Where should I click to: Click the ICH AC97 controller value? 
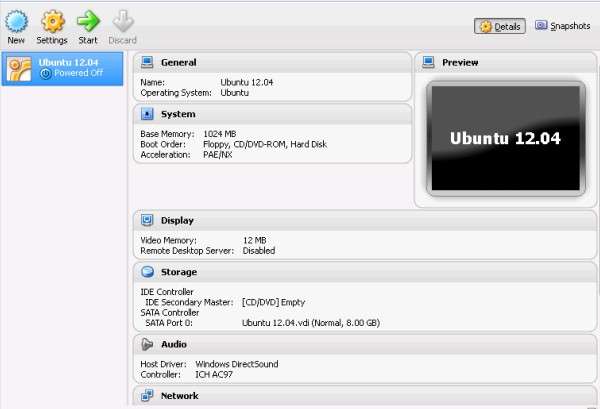point(214,374)
